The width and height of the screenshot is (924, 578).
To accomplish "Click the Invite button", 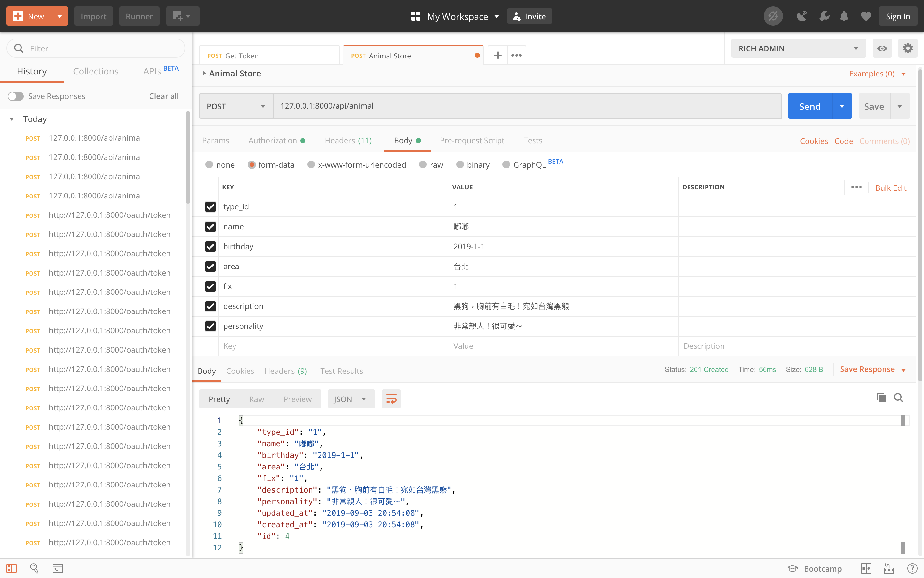I will pos(529,16).
